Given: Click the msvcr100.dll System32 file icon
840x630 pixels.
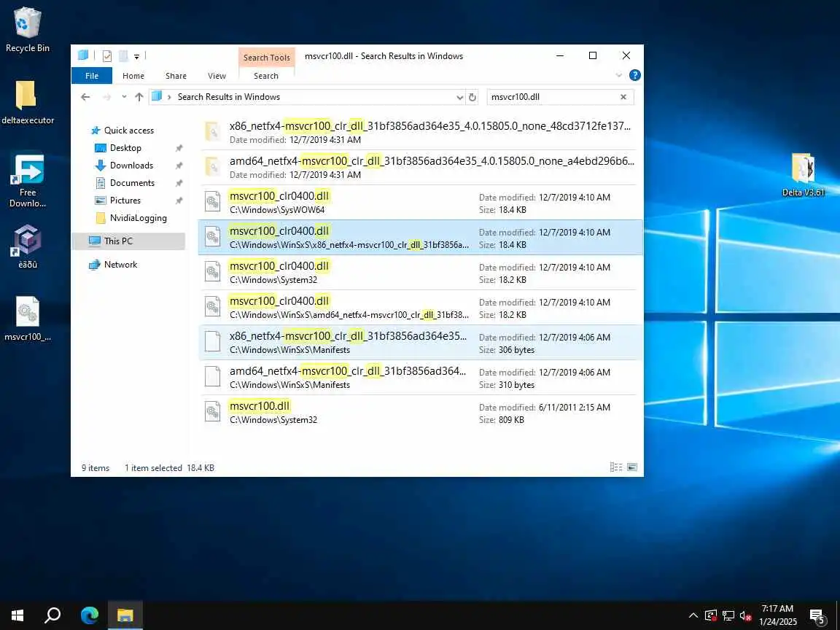Looking at the screenshot, I should 213,412.
